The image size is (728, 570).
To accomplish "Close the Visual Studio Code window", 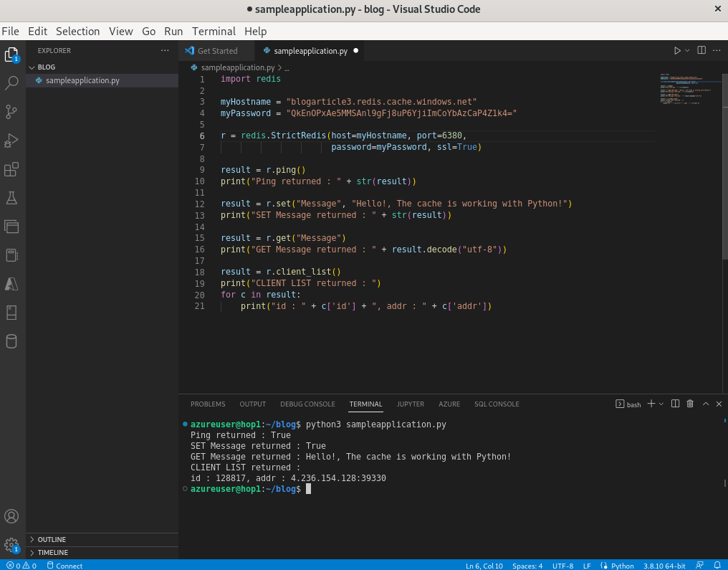I will click(718, 9).
